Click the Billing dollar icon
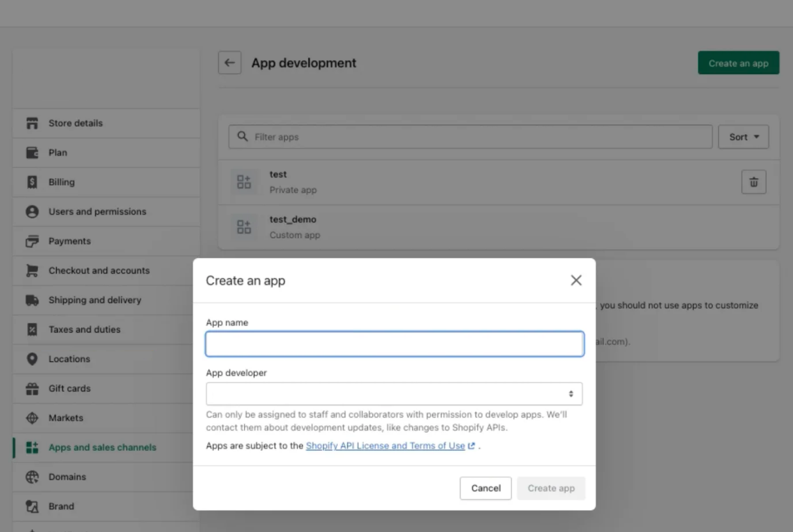This screenshot has height=532, width=793. (x=32, y=182)
